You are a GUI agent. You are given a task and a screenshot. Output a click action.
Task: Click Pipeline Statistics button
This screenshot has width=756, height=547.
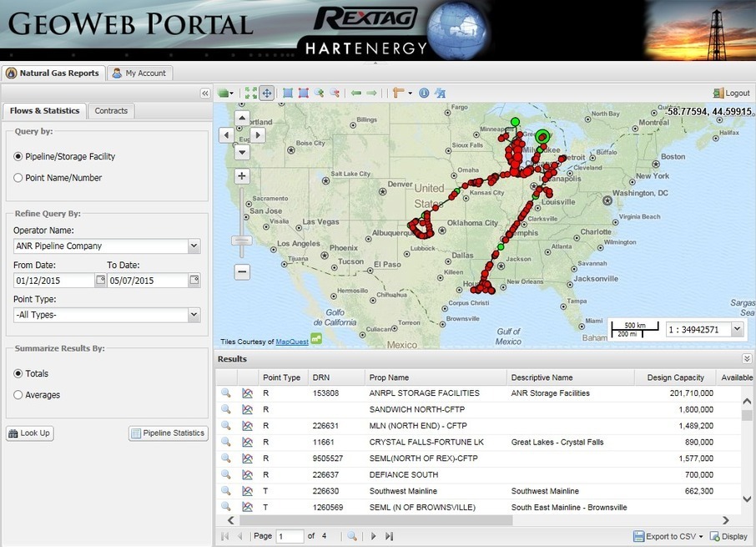click(x=169, y=433)
